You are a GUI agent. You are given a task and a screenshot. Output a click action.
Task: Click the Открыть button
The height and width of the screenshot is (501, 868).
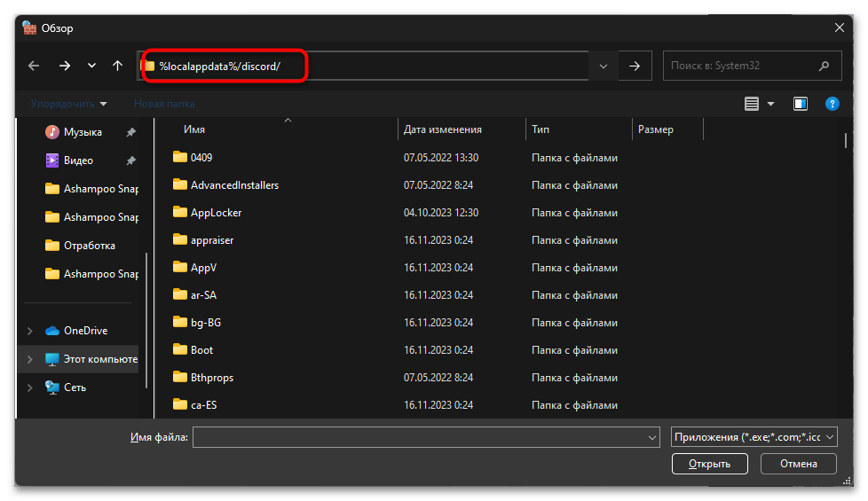[x=710, y=464]
